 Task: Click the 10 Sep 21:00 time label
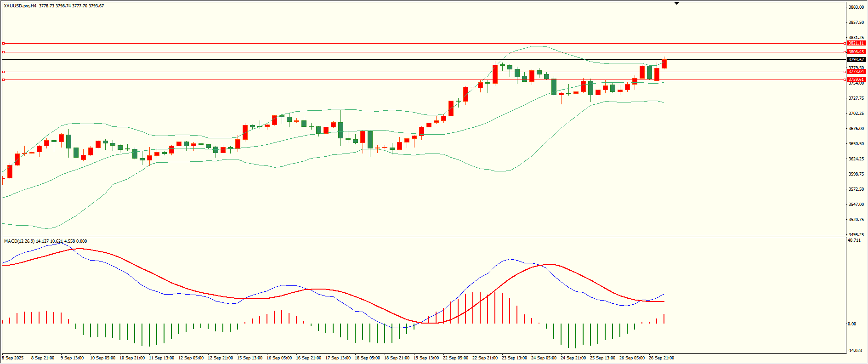(132, 358)
